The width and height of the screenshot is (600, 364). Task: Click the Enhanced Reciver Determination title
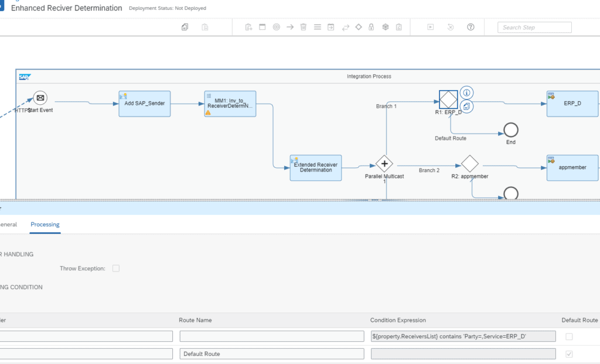[67, 8]
